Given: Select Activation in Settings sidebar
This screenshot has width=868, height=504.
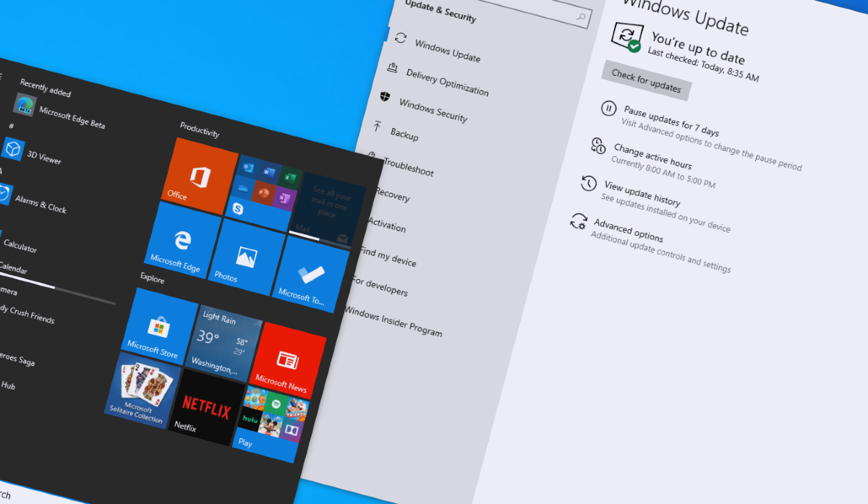Looking at the screenshot, I should [x=386, y=223].
